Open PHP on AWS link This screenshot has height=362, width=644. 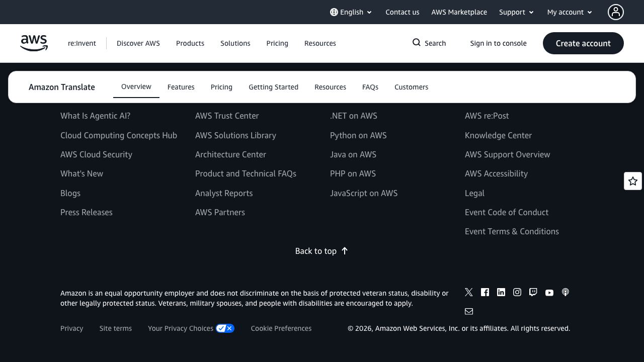(x=353, y=173)
